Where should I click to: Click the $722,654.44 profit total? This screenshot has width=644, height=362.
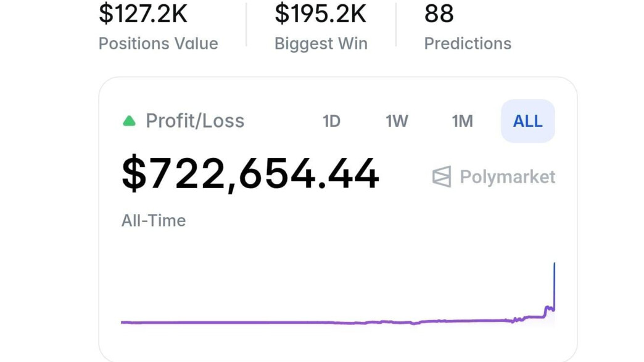pos(250,174)
